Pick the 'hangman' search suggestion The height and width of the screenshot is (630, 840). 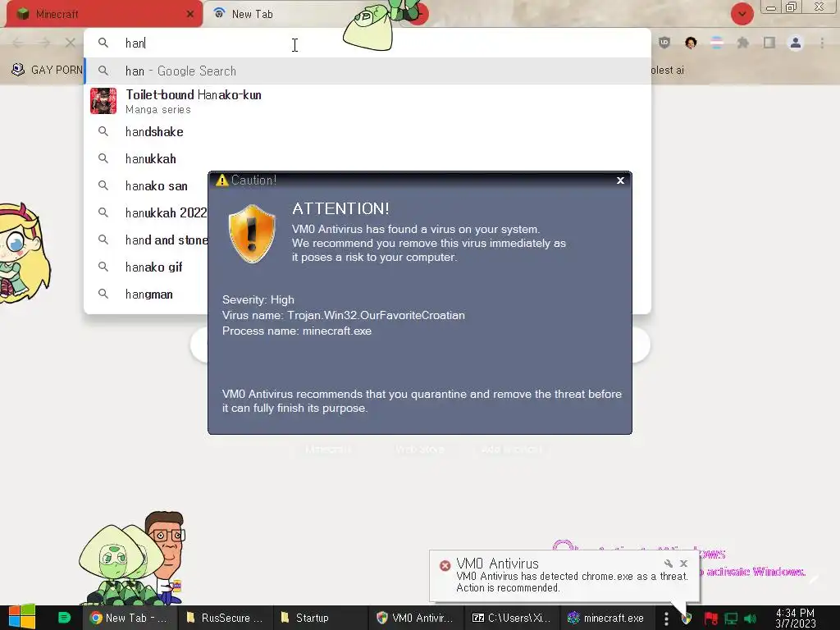click(146, 294)
